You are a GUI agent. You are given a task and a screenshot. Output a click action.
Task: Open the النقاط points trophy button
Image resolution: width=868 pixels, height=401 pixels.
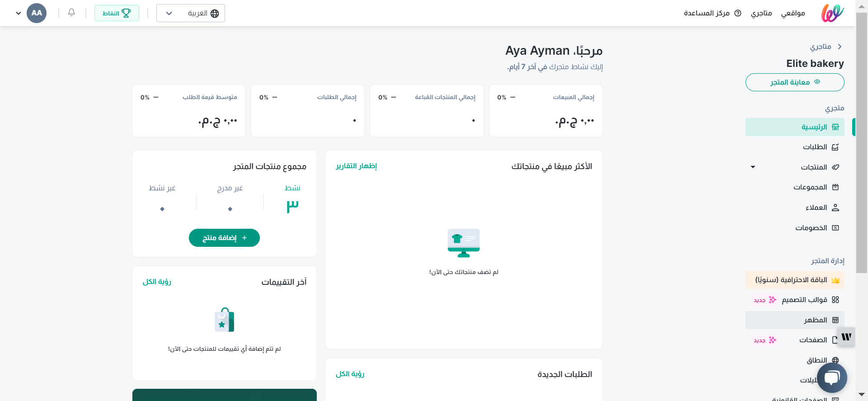click(117, 13)
